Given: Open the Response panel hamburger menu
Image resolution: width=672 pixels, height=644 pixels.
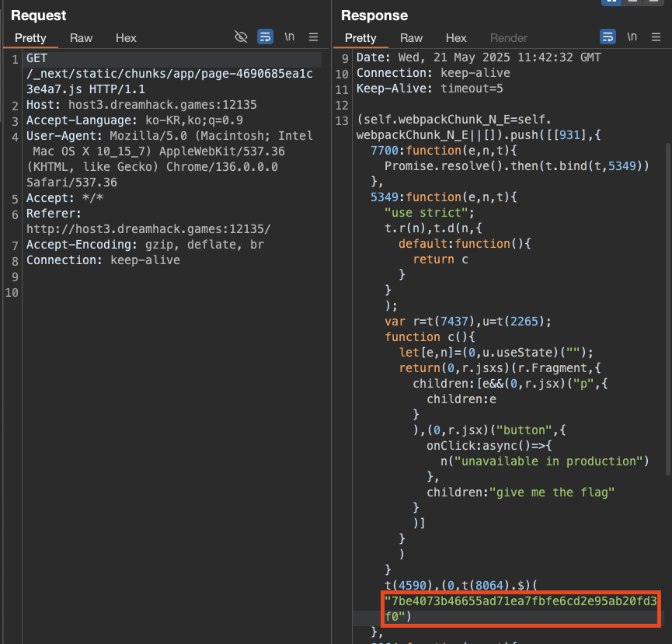Looking at the screenshot, I should 656,37.
